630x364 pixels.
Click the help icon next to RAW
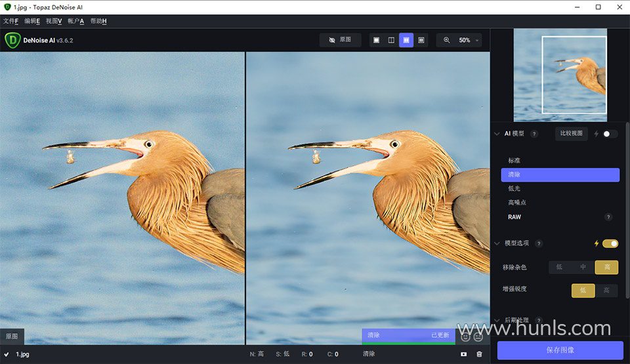pos(608,217)
